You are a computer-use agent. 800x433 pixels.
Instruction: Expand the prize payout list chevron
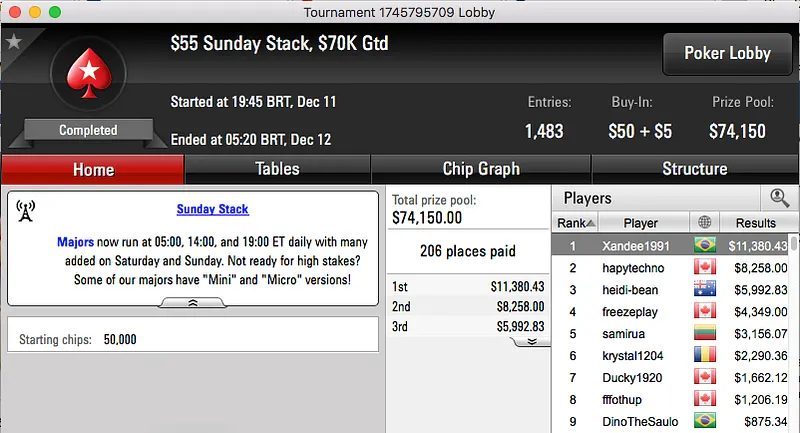click(x=531, y=341)
